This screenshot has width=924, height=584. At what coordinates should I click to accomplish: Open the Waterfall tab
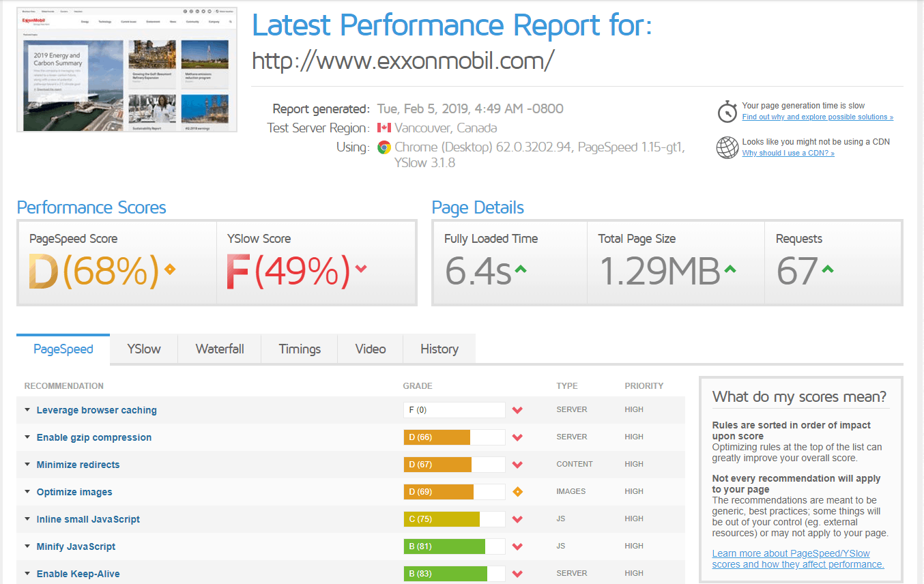(220, 349)
